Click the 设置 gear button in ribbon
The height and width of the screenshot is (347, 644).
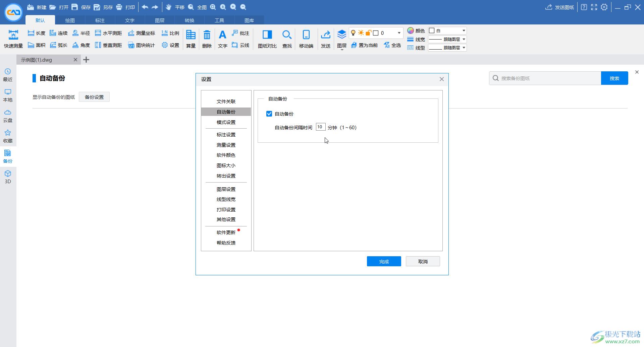click(170, 45)
